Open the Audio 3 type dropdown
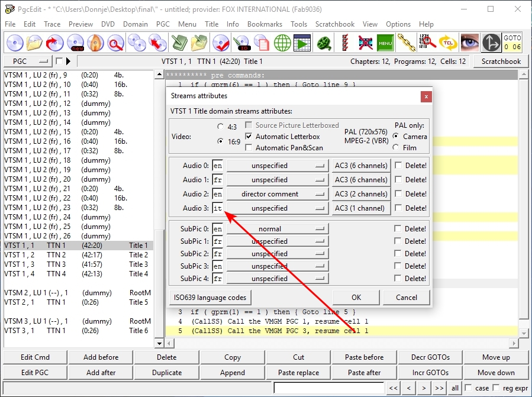This screenshot has width=532, height=397. (278, 208)
